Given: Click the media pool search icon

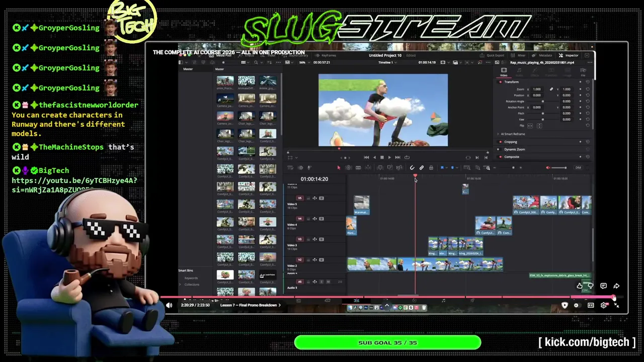Looking at the screenshot, I should coord(256,62).
